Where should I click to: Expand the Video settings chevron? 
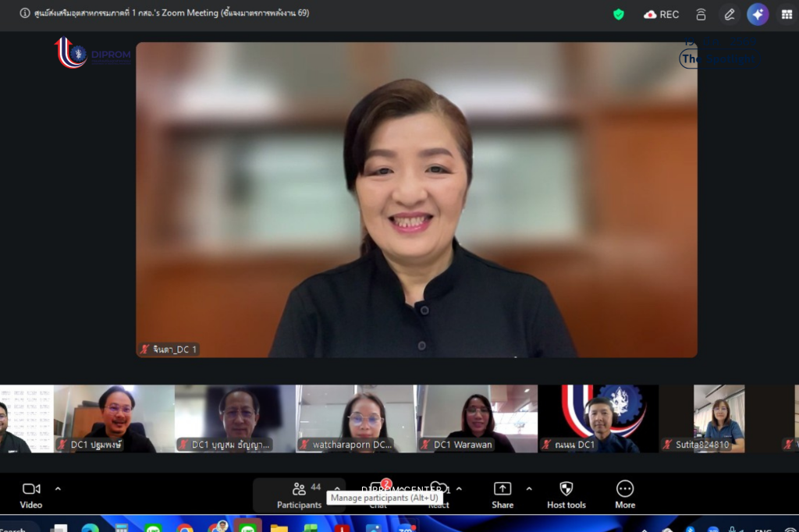59,489
